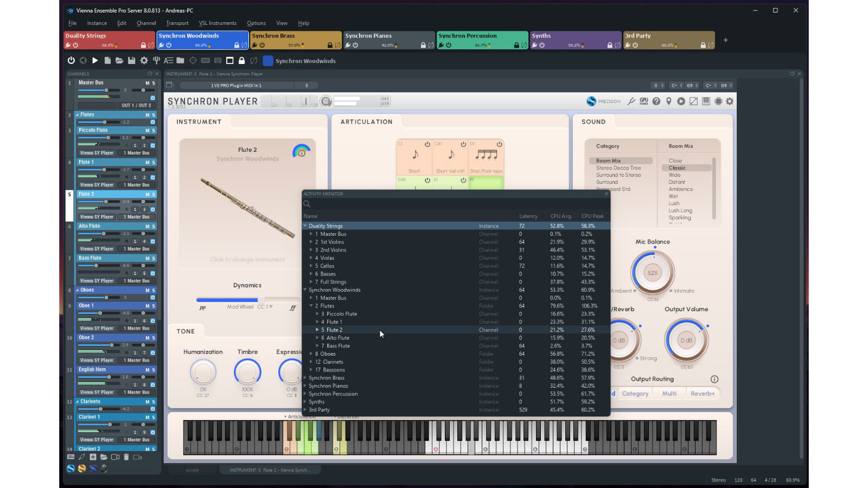Image resolution: width=868 pixels, height=488 pixels.
Task: Solo the Master Bus channel
Action: tap(154, 83)
